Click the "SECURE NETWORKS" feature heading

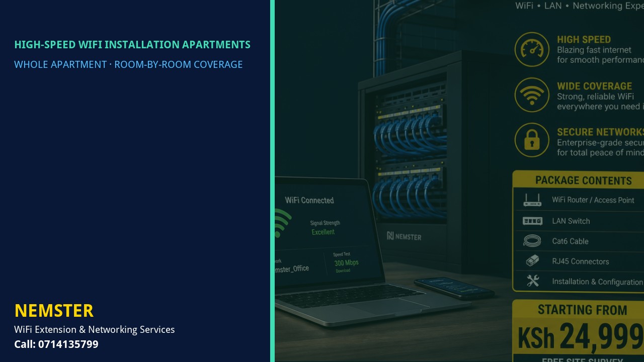click(x=600, y=132)
